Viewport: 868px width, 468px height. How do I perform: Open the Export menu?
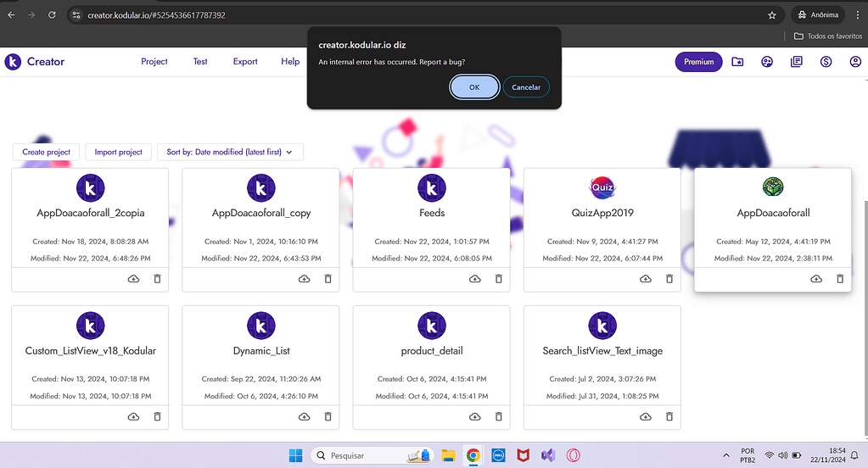point(245,62)
